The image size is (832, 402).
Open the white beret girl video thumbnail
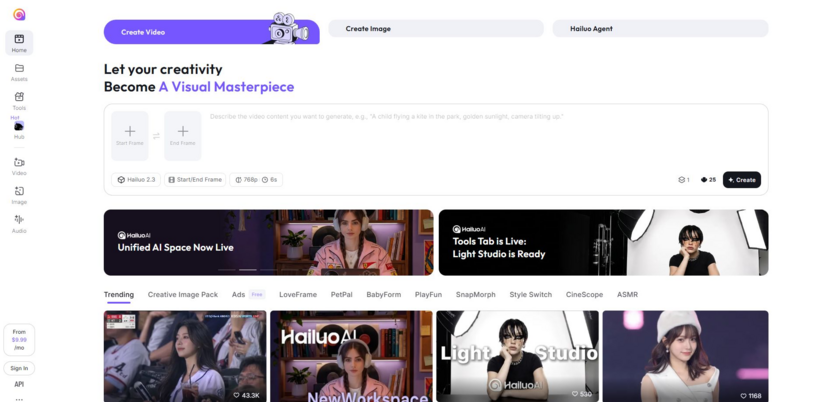tap(686, 356)
